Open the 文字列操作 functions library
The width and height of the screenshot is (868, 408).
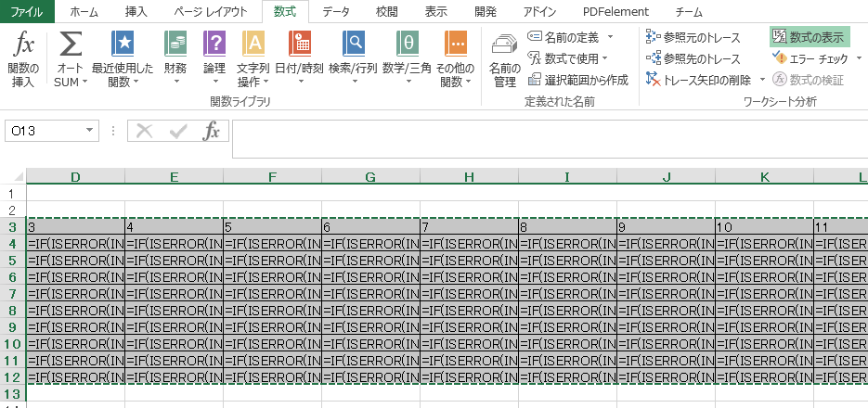[x=253, y=59]
